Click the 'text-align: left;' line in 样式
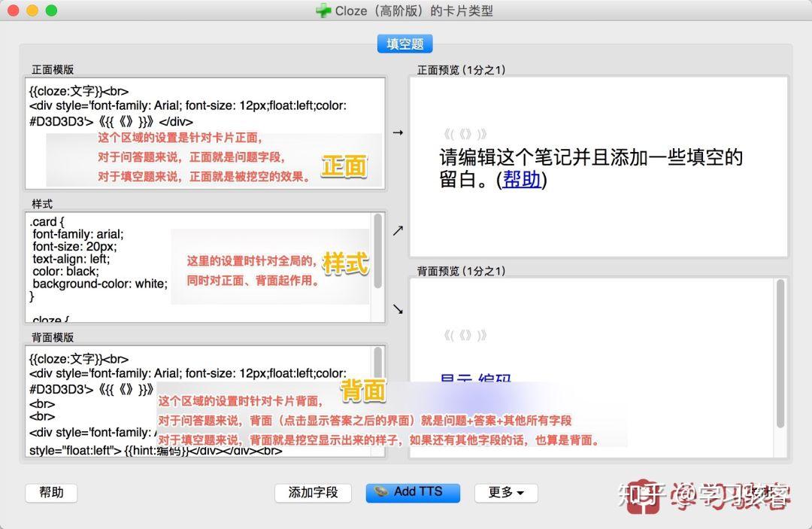The image size is (812, 529). coord(71,259)
